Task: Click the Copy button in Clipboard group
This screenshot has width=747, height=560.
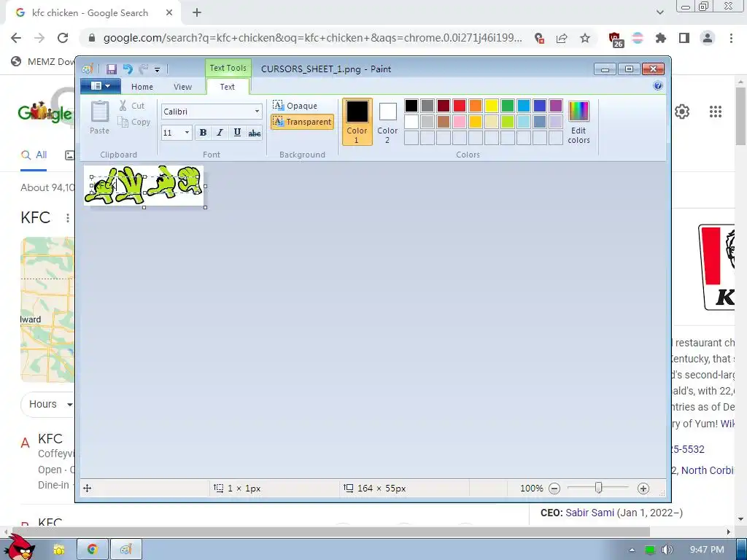Action: 134,122
